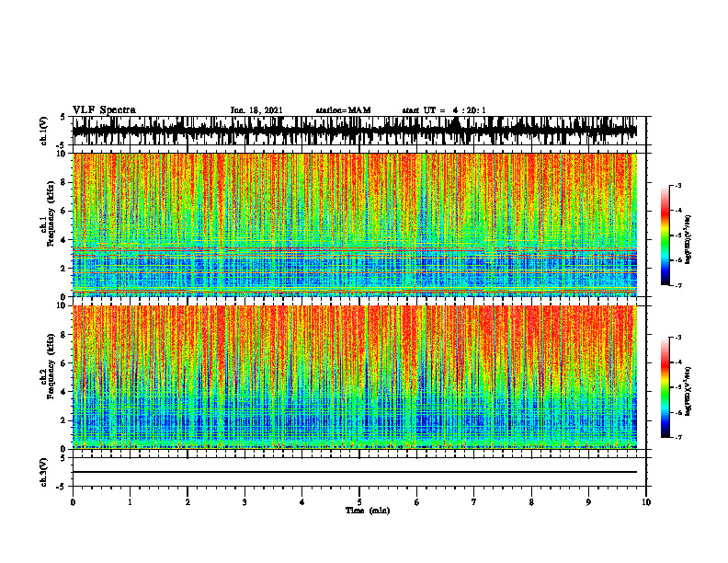Click the "4" kHz tick on ch.1 axis
The width and height of the screenshot is (728, 563).
[x=63, y=240]
